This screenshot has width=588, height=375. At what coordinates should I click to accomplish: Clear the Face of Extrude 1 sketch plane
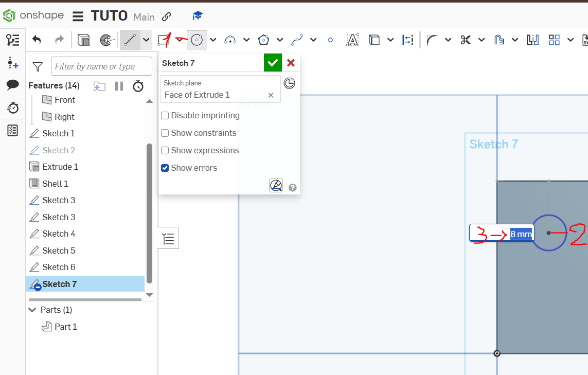click(x=271, y=95)
